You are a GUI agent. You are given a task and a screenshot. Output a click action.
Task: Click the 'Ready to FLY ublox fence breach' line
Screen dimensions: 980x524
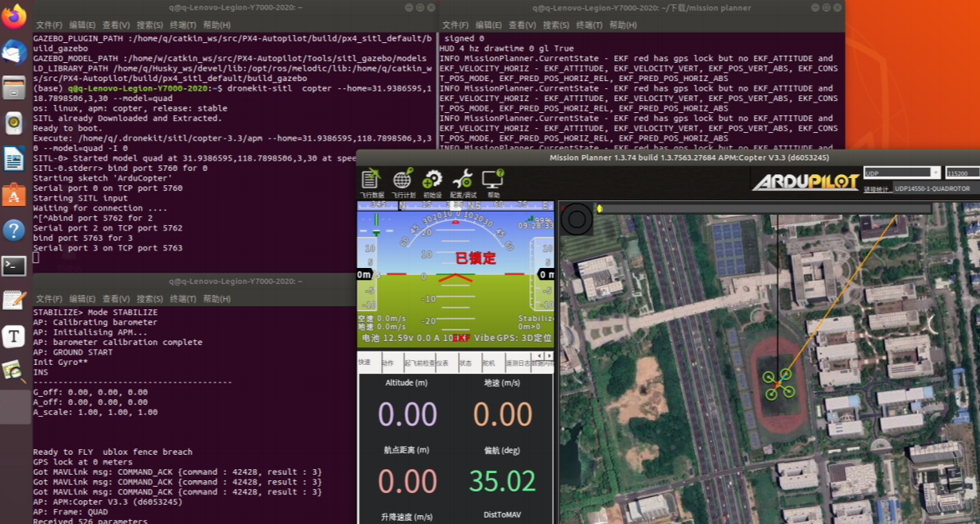[x=113, y=452]
